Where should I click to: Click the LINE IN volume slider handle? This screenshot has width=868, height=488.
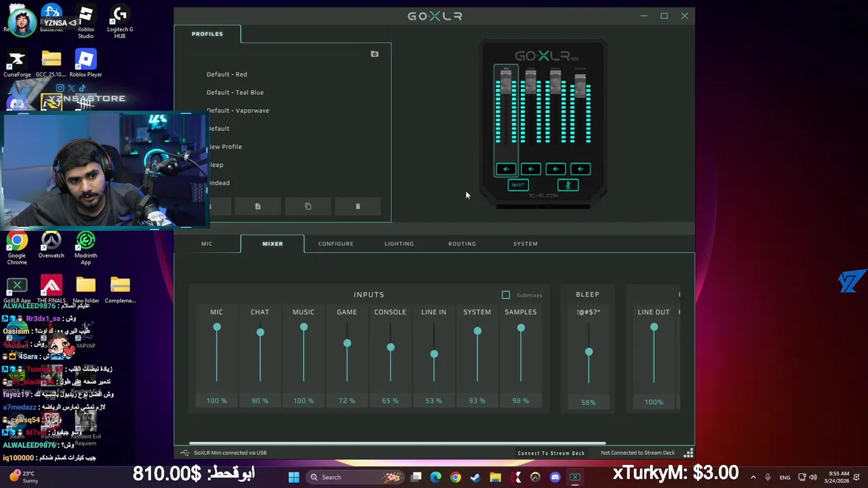coord(434,354)
